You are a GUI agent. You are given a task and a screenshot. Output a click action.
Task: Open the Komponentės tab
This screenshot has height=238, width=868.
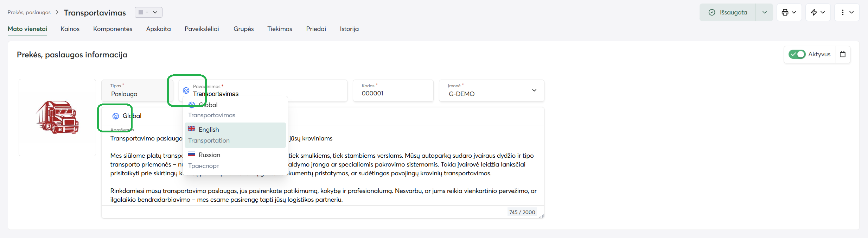[x=113, y=29]
